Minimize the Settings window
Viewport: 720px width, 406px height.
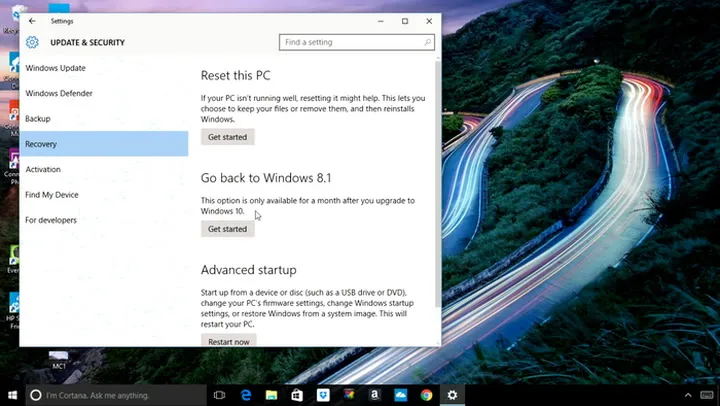[381, 21]
